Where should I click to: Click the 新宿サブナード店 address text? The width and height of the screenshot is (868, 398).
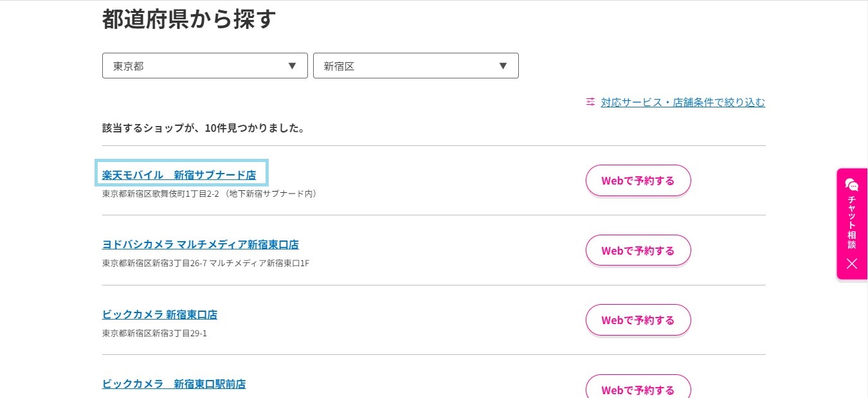pyautogui.click(x=210, y=193)
